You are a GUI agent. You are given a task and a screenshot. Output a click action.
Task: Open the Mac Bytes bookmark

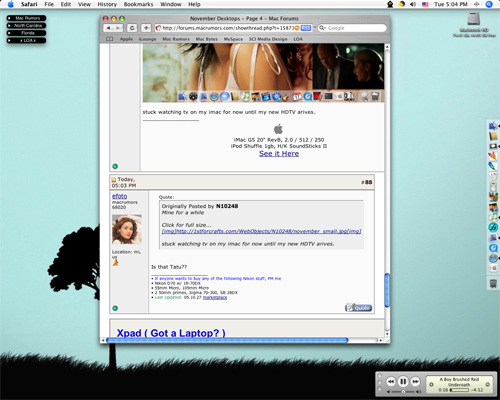[206, 39]
